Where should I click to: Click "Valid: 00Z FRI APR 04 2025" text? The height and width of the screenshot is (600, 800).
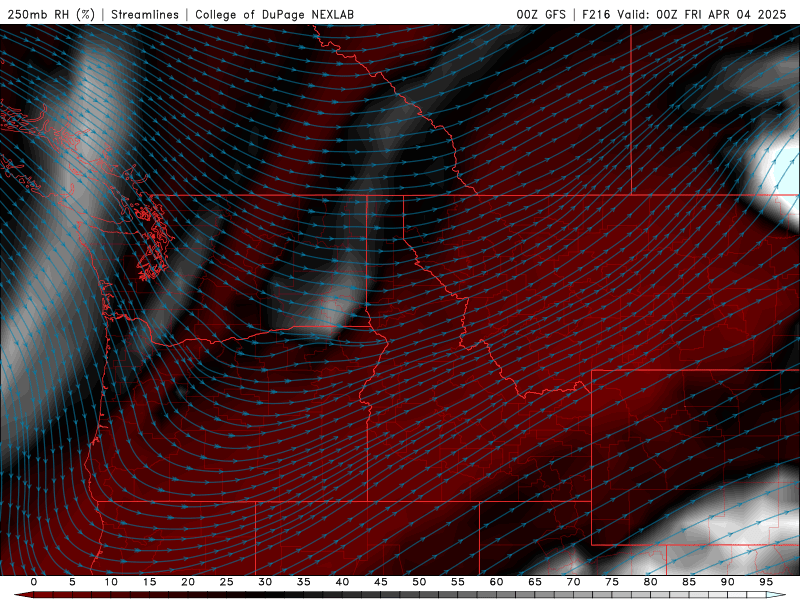702,14
